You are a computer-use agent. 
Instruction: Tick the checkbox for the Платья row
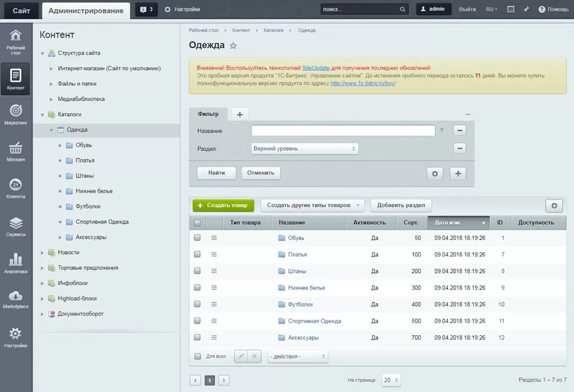197,255
